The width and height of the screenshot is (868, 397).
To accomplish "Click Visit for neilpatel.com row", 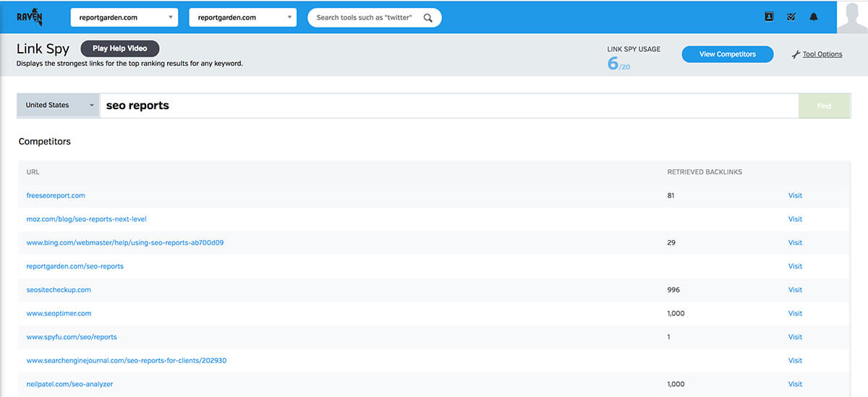I will pyautogui.click(x=795, y=384).
